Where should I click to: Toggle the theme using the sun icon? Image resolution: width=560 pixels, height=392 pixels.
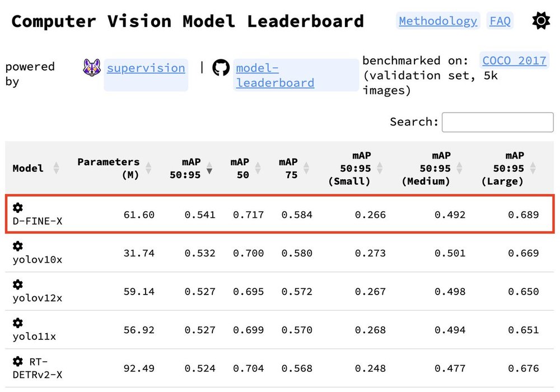[541, 21]
